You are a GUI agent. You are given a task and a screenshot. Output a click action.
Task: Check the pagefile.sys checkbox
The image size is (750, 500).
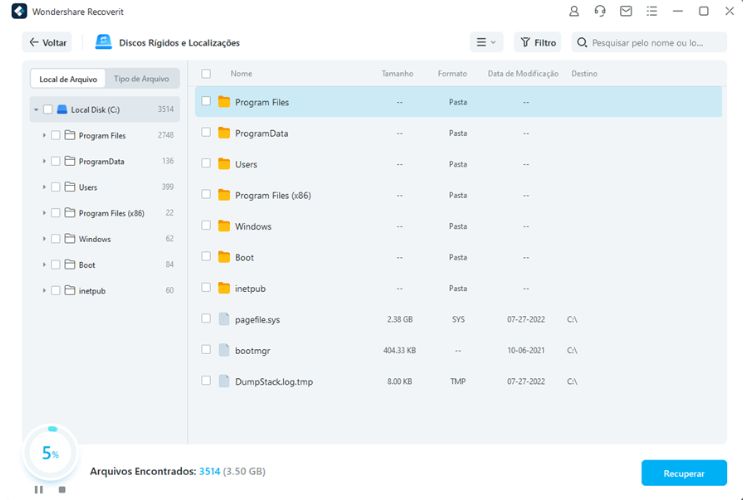pos(206,319)
